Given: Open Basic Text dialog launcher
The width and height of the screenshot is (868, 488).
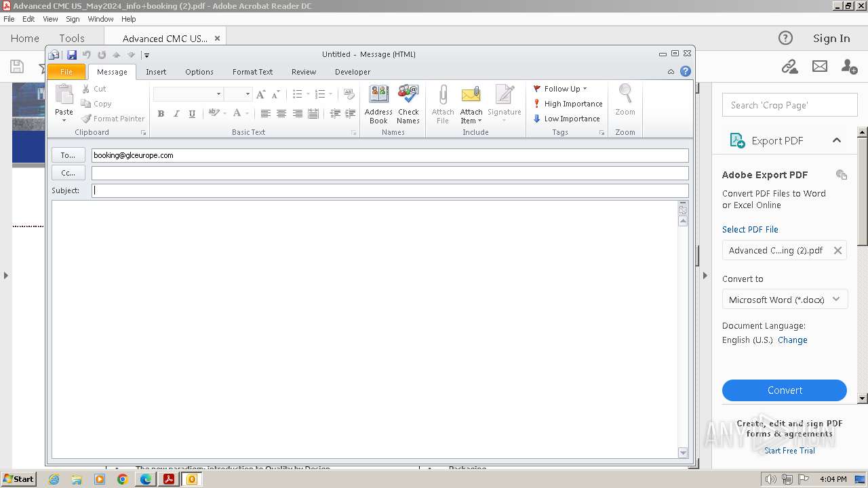Looking at the screenshot, I should click(x=354, y=133).
